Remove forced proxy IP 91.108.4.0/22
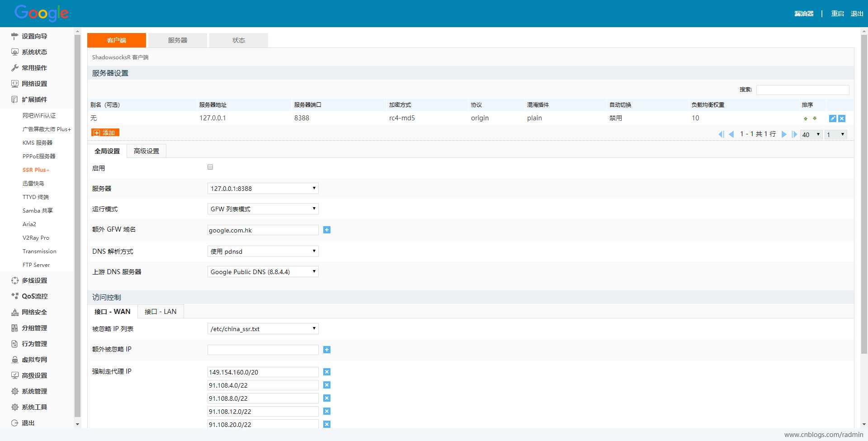 (x=327, y=385)
